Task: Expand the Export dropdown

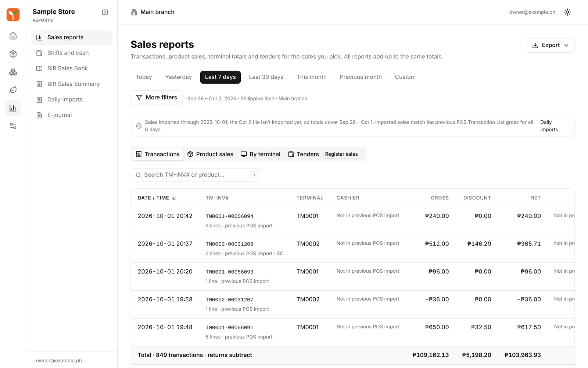Action: 551,45
